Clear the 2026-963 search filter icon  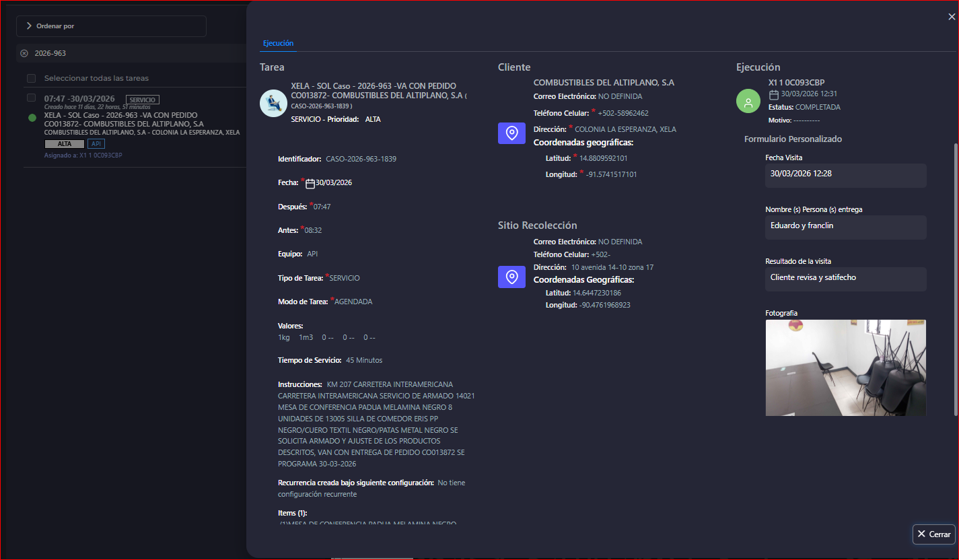pyautogui.click(x=24, y=53)
